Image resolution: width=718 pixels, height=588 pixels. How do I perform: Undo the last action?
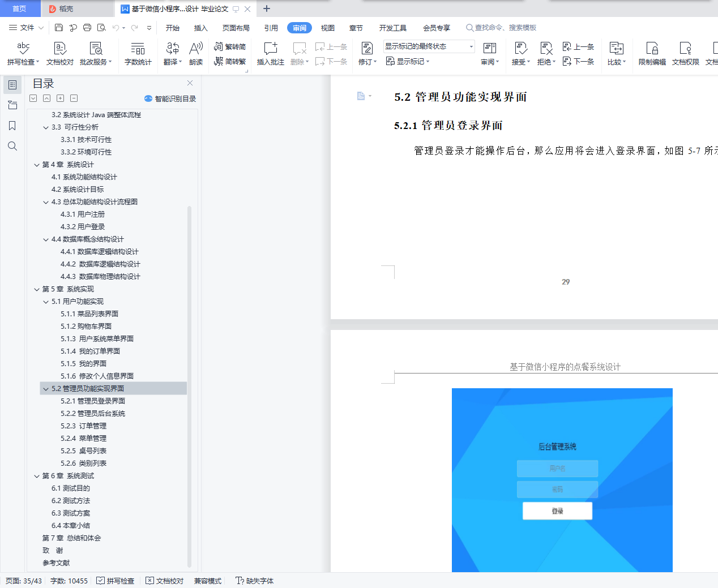tap(116, 27)
